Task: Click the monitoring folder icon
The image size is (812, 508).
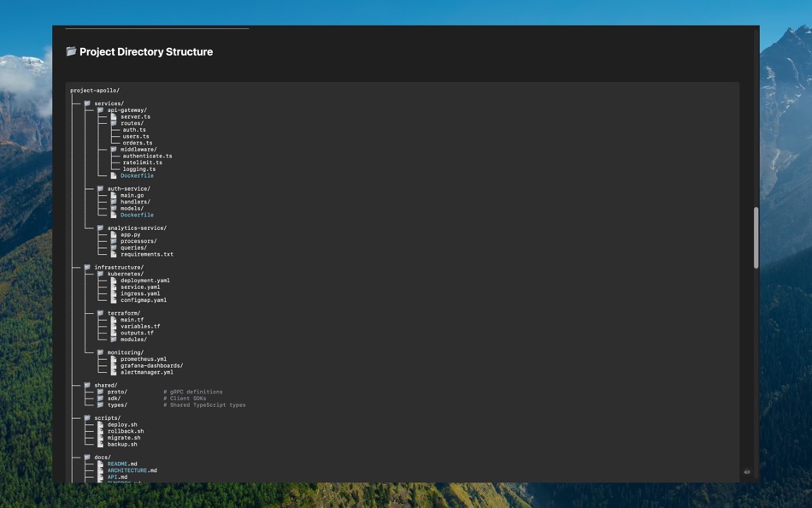Action: coord(101,351)
